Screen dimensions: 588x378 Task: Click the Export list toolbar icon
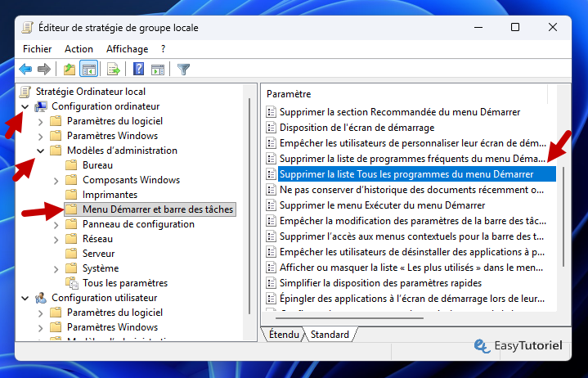(x=113, y=69)
